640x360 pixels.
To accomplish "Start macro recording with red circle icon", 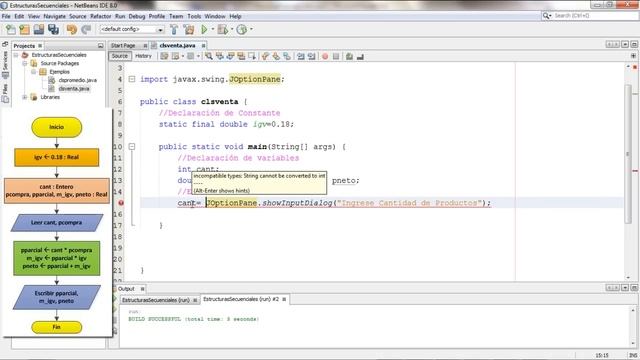I will [x=325, y=56].
